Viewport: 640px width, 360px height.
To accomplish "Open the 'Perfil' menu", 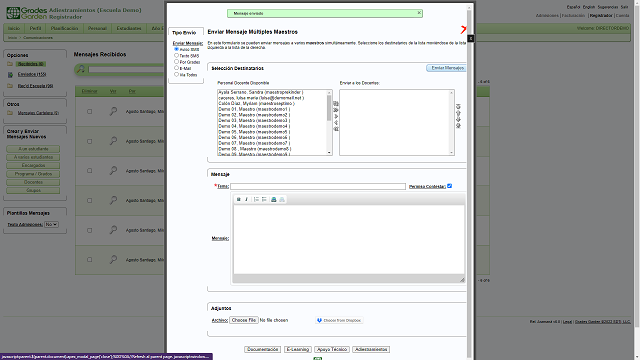I will pyautogui.click(x=35, y=29).
